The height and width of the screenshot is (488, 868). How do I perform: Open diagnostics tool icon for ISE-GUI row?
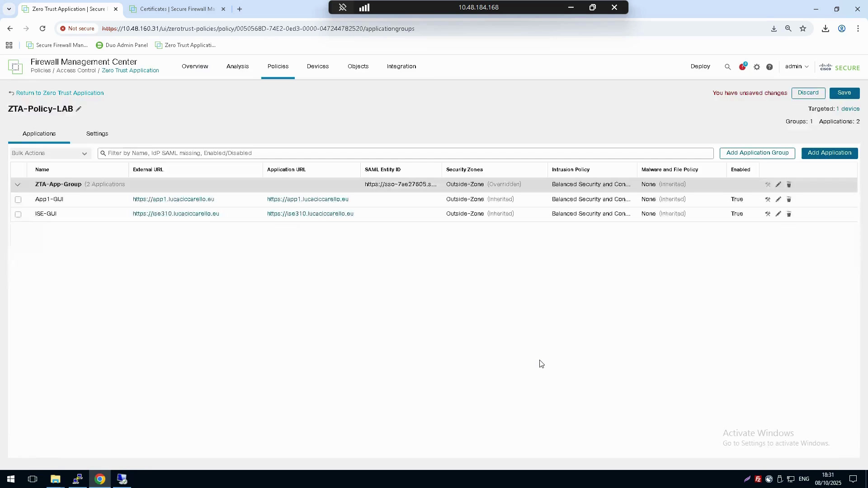click(x=768, y=214)
